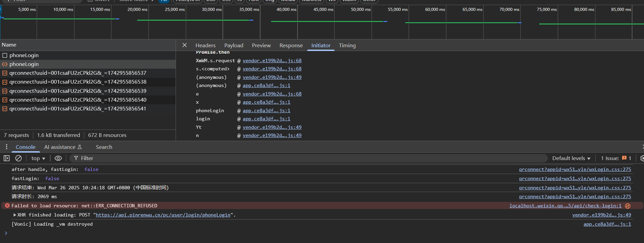Click the orange issue warning badge
644x243 pixels.
tap(624, 158)
